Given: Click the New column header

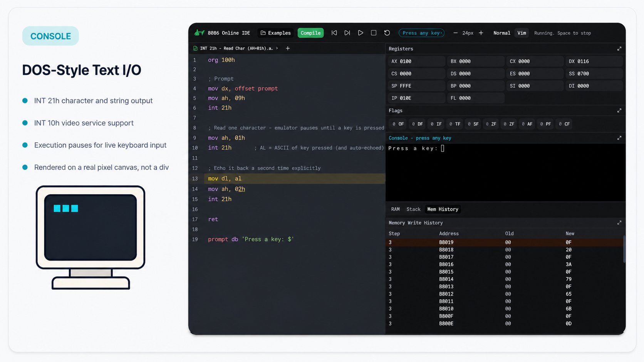Looking at the screenshot, I should [x=570, y=234].
